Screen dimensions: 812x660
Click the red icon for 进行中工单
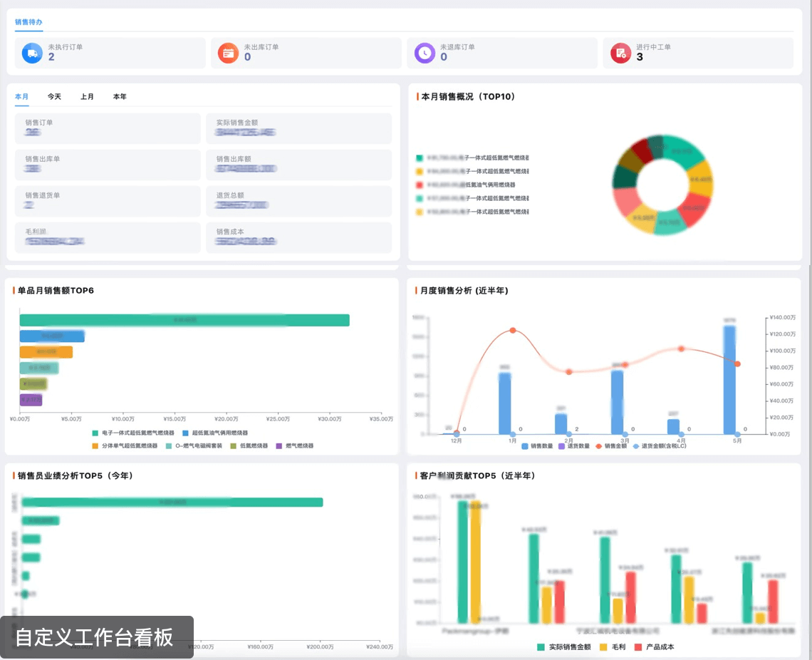[620, 53]
